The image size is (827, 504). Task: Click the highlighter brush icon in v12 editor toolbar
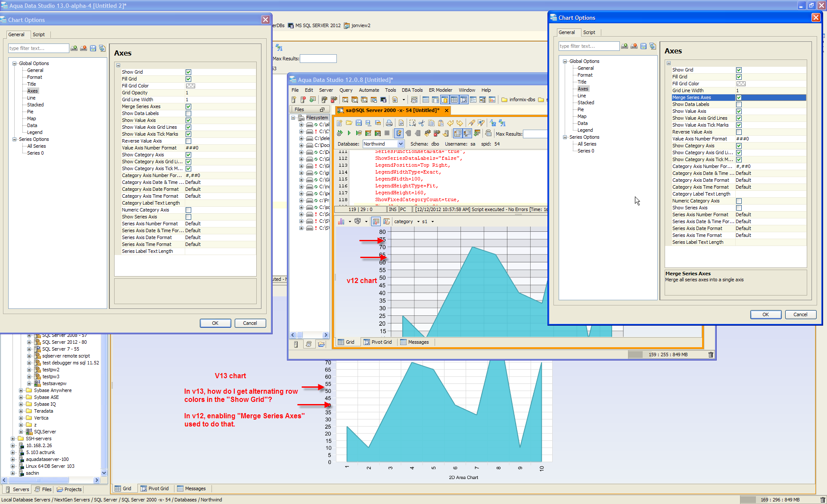[472, 123]
